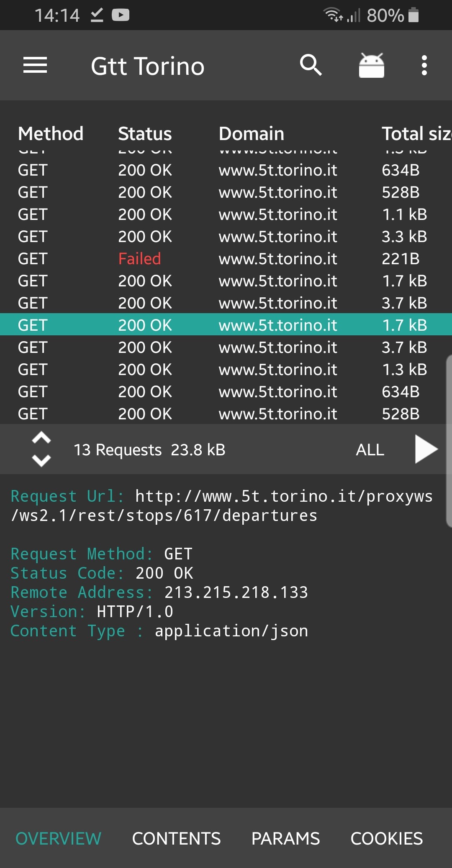The height and width of the screenshot is (868, 452).
Task: Select the OVERVIEW tab
Action: 58,838
